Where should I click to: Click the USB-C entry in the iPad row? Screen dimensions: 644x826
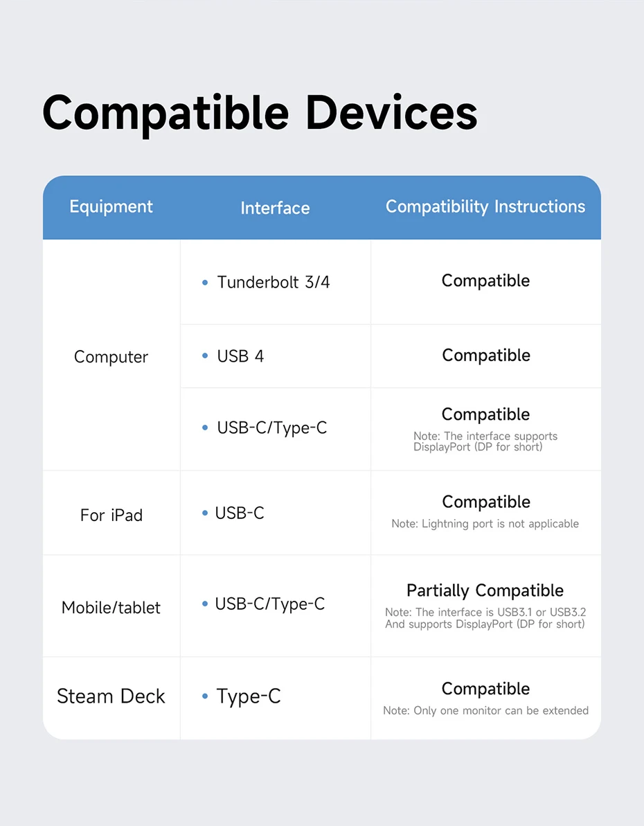(x=240, y=513)
